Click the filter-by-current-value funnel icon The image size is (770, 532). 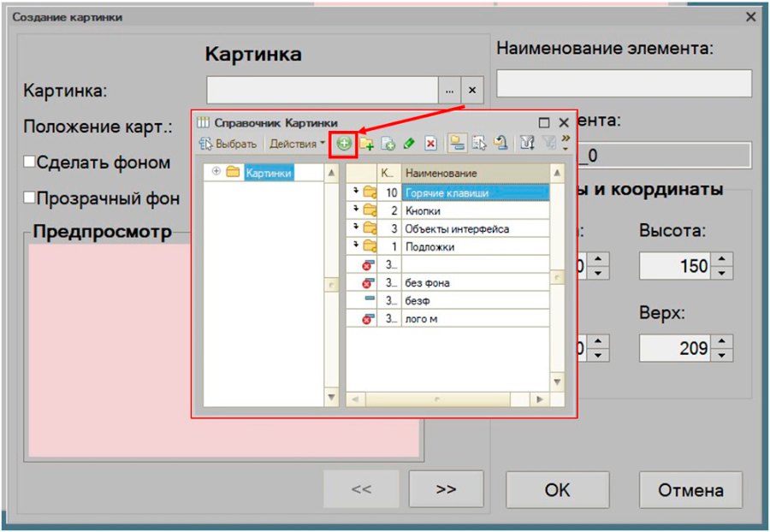(527, 144)
